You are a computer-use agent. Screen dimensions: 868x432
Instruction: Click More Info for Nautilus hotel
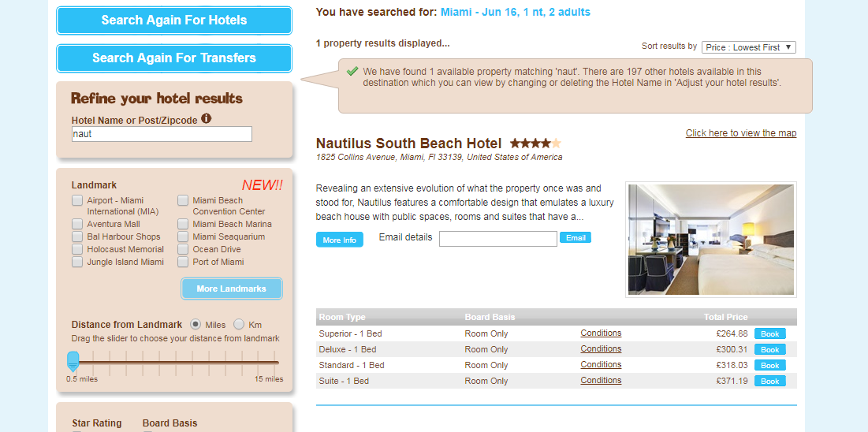click(x=339, y=240)
